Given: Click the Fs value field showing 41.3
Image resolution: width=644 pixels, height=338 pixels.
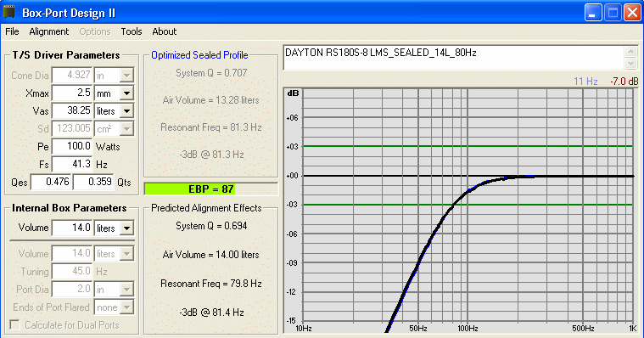Looking at the screenshot, I should click(72, 165).
